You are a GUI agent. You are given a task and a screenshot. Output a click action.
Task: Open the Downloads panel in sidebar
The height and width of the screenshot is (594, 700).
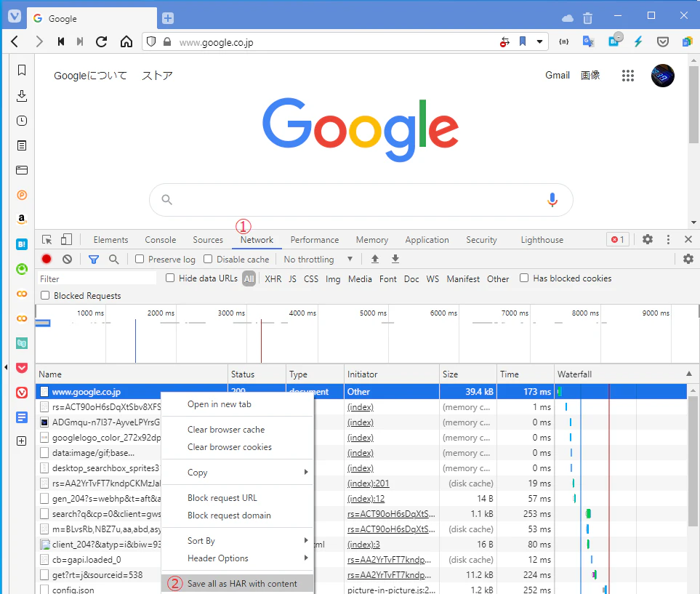tap(21, 95)
